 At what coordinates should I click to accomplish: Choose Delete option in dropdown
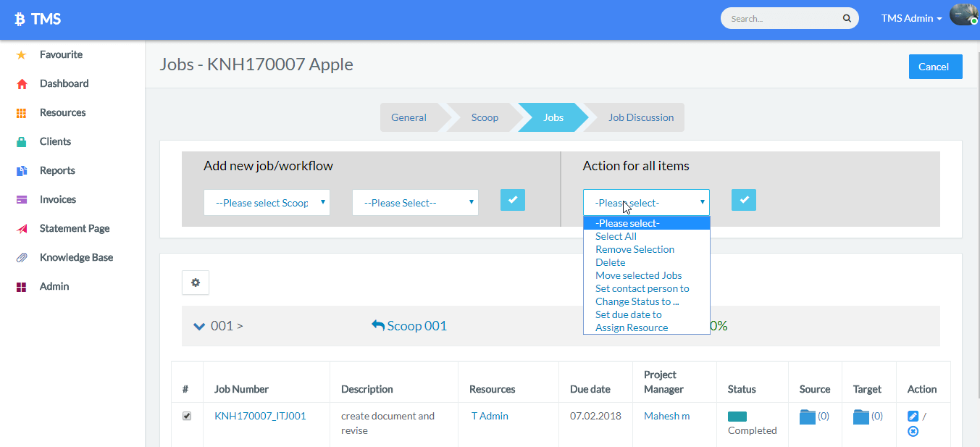[x=647, y=262]
